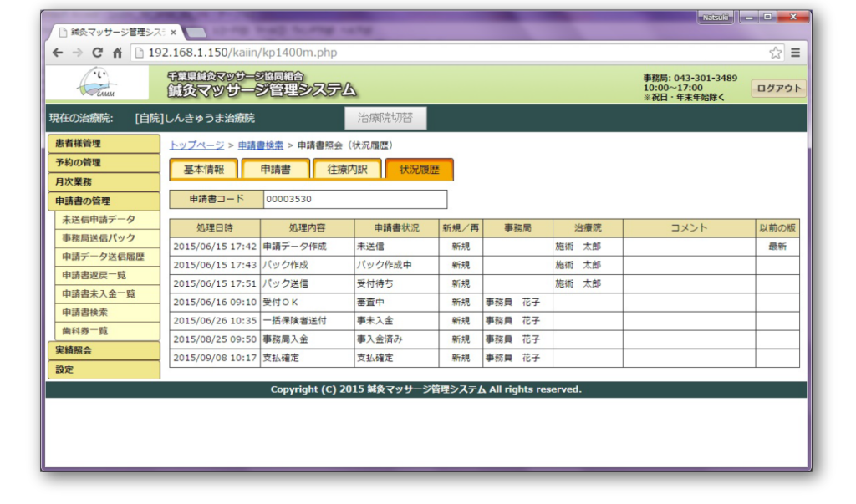Click the 処理日時 column header
Screen dimensions: 856x504
215,228
